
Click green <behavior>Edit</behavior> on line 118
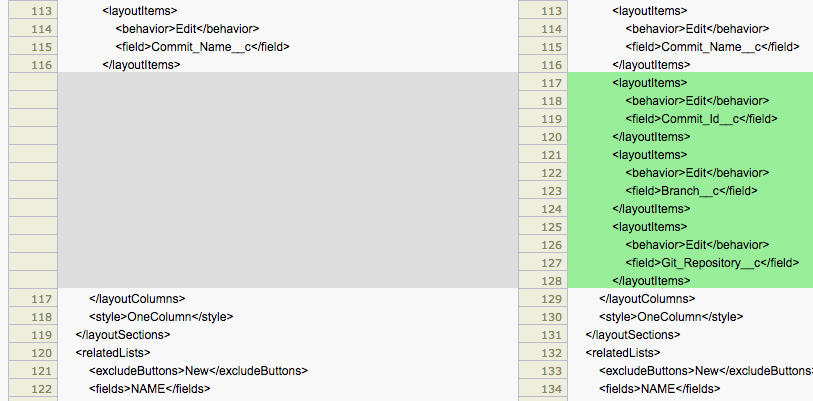point(697,101)
